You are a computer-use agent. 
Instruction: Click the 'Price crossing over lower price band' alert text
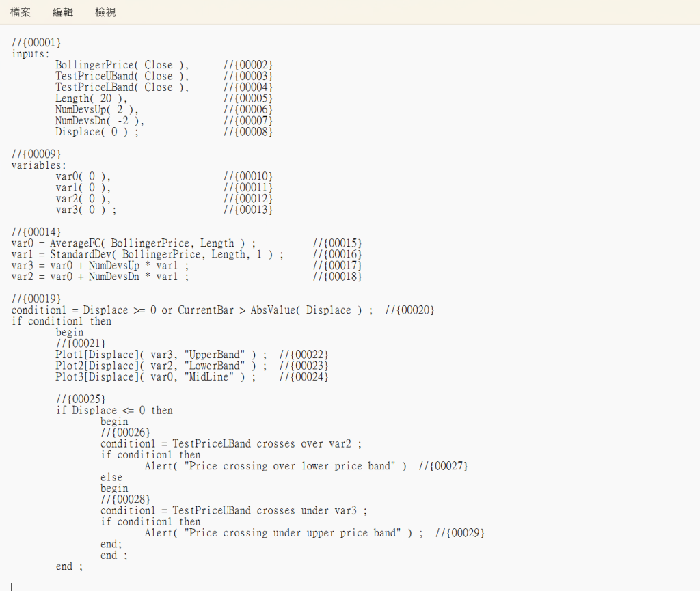[291, 466]
